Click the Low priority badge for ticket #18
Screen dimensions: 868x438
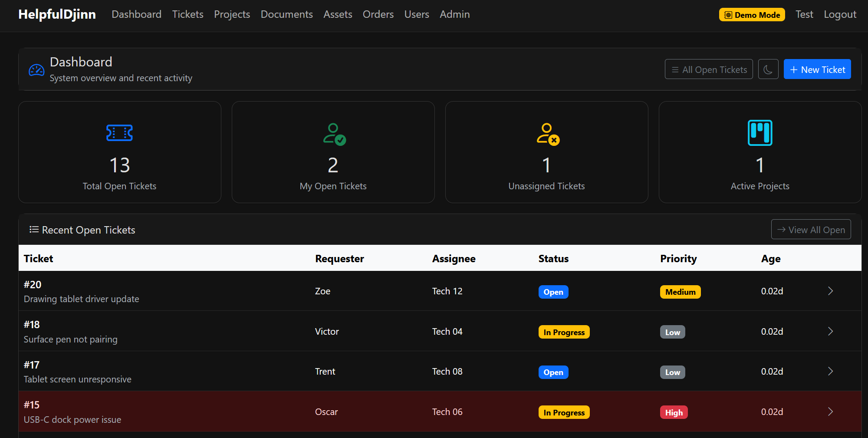pyautogui.click(x=672, y=332)
